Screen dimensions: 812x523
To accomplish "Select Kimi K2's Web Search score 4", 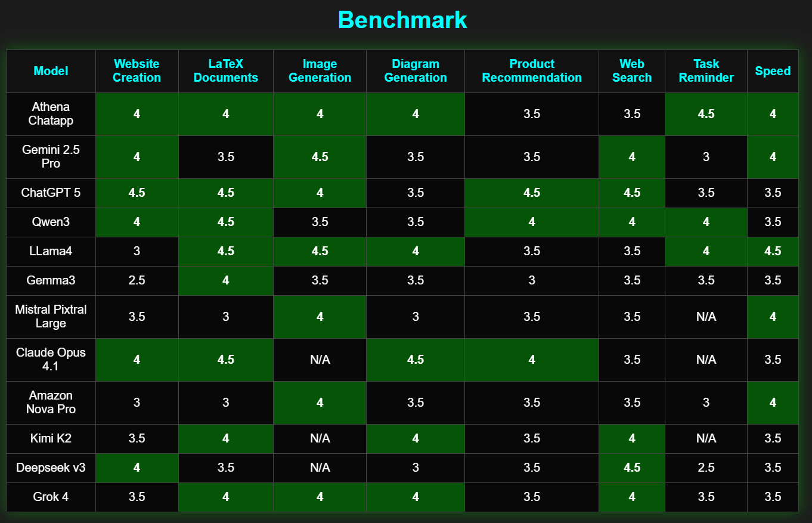I will (x=632, y=439).
